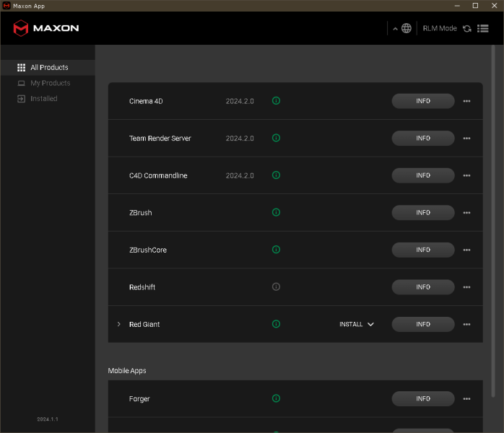504x433 pixels.
Task: Click the Red Giant product name
Action: (x=144, y=325)
